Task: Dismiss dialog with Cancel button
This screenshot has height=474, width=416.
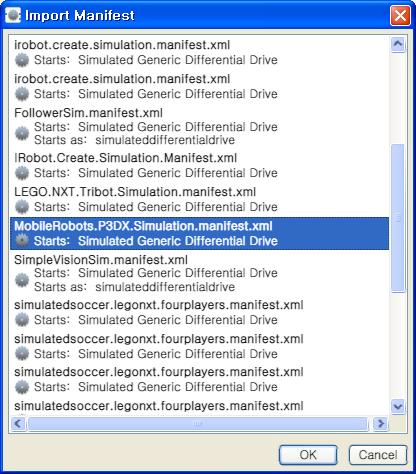Action: (x=378, y=455)
